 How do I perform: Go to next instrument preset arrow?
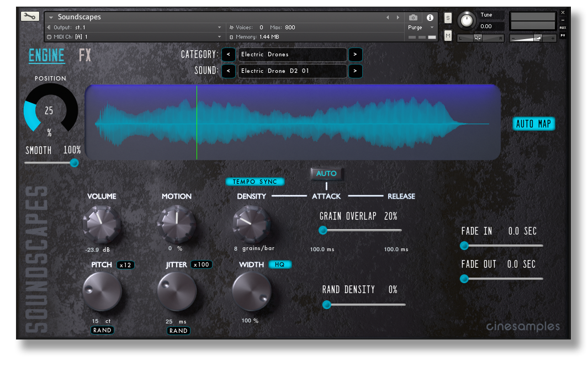(x=398, y=17)
